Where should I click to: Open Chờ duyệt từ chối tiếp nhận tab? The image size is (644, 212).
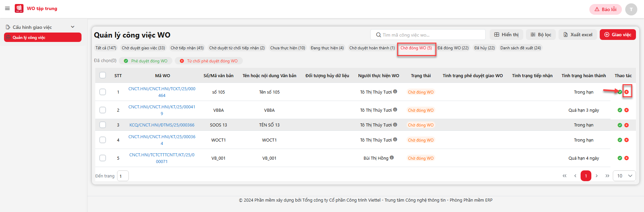[x=237, y=48]
